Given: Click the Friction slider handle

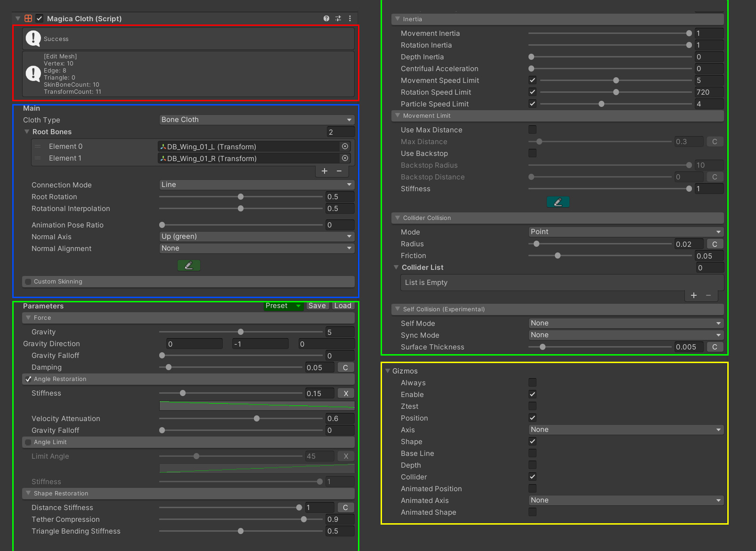Looking at the screenshot, I should [x=558, y=256].
